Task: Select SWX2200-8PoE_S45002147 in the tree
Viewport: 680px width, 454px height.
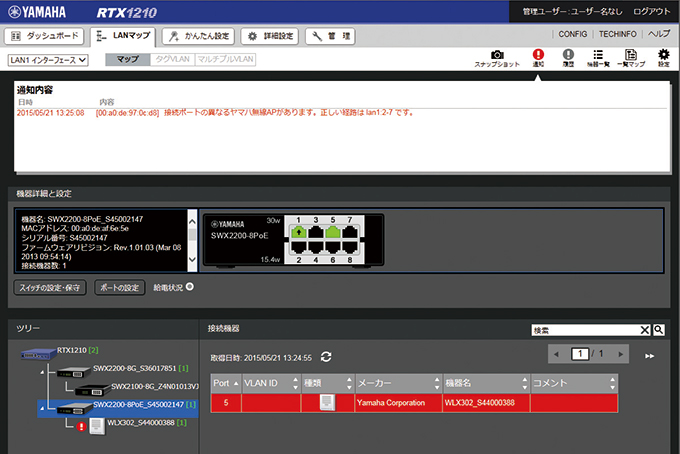Action: coord(118,408)
